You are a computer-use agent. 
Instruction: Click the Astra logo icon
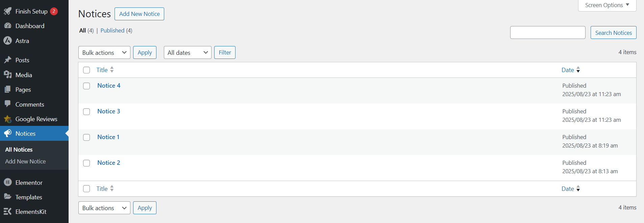click(7, 41)
